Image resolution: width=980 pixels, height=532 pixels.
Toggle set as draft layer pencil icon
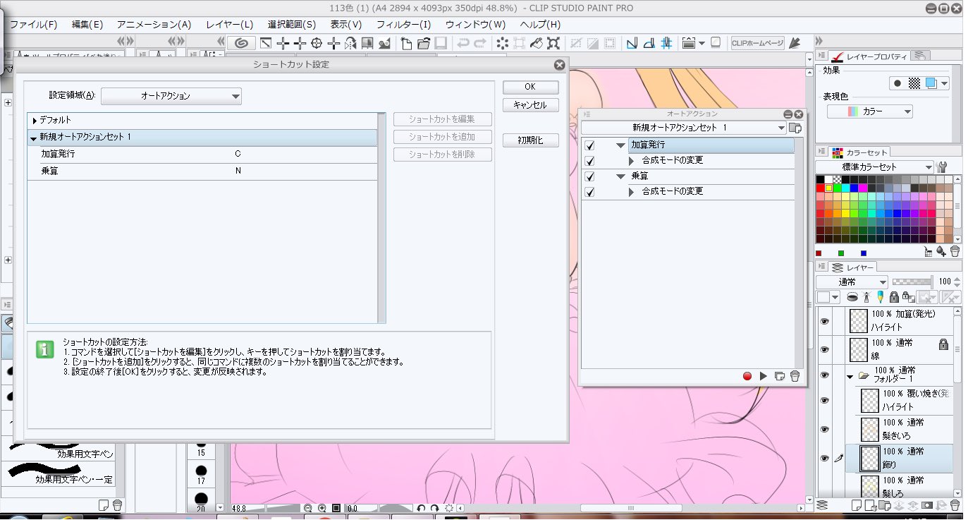tap(881, 297)
